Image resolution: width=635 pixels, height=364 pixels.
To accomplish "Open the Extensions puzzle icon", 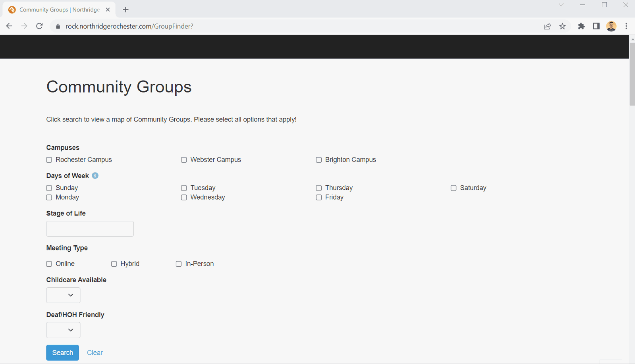I will click(581, 26).
